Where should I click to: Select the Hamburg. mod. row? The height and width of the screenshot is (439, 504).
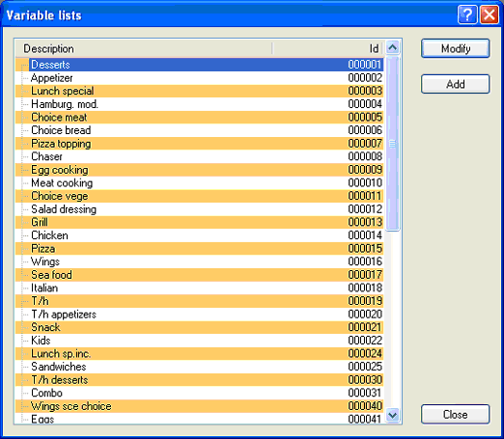click(200, 104)
